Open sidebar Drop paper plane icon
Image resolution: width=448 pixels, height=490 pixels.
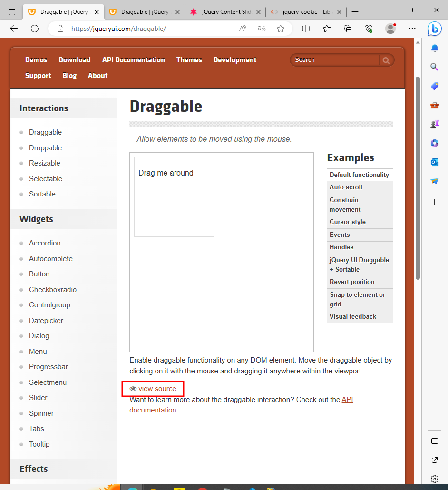pos(435,181)
